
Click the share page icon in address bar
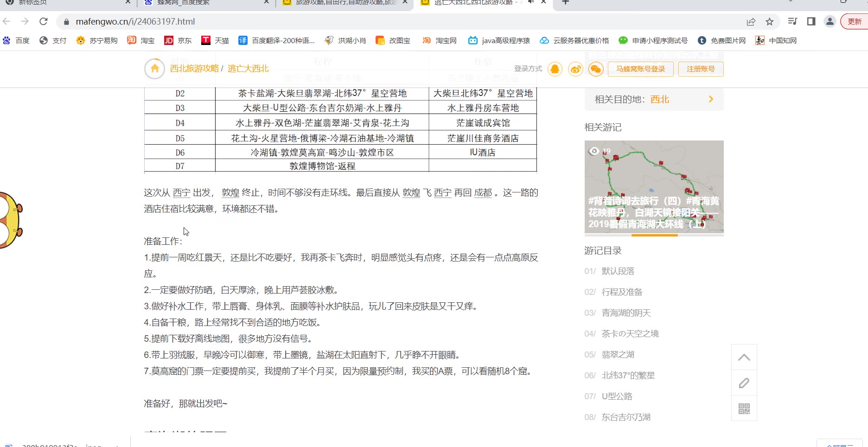(x=751, y=22)
